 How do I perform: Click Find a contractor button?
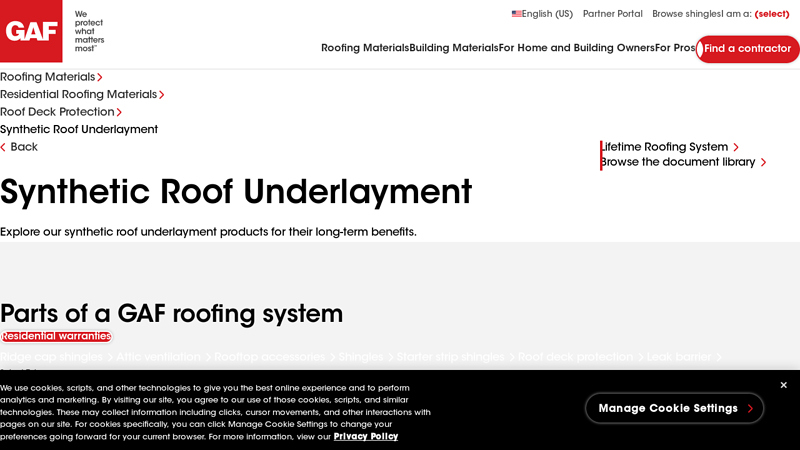tap(747, 49)
